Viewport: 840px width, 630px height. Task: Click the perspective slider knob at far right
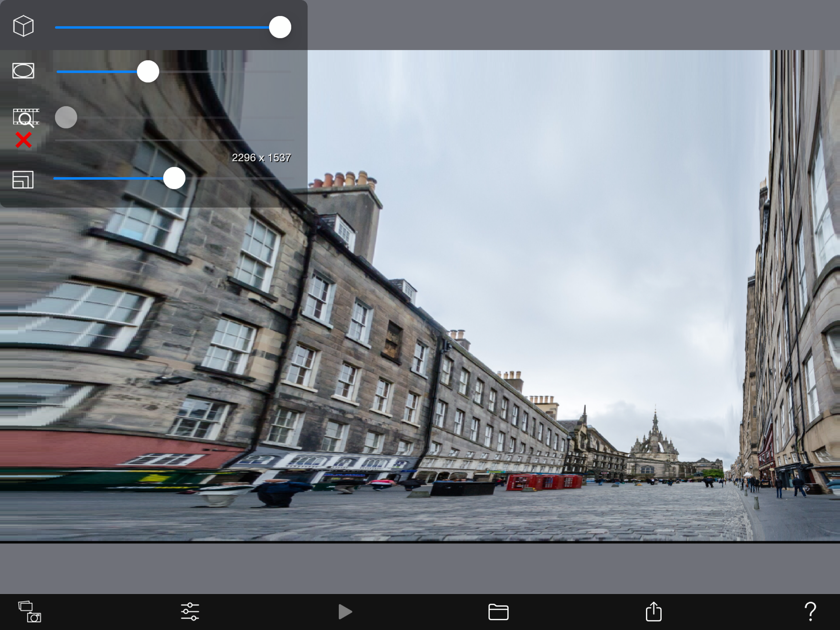280,27
